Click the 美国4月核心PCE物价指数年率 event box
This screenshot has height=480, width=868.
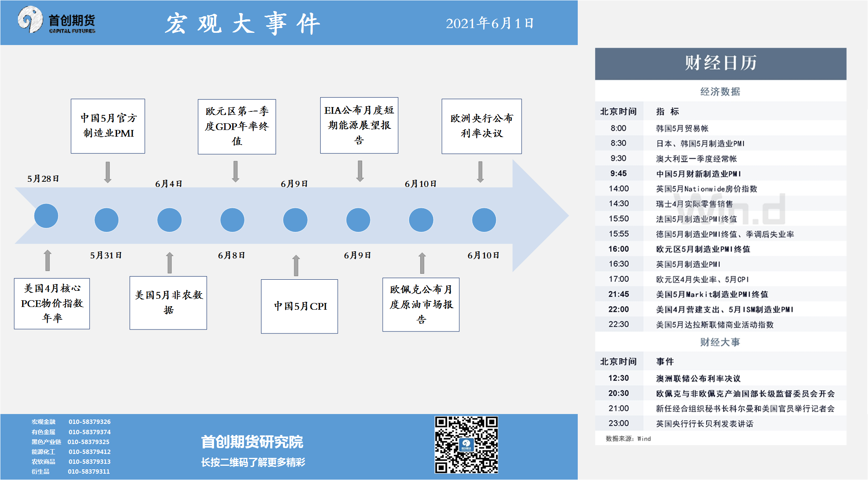[52, 303]
